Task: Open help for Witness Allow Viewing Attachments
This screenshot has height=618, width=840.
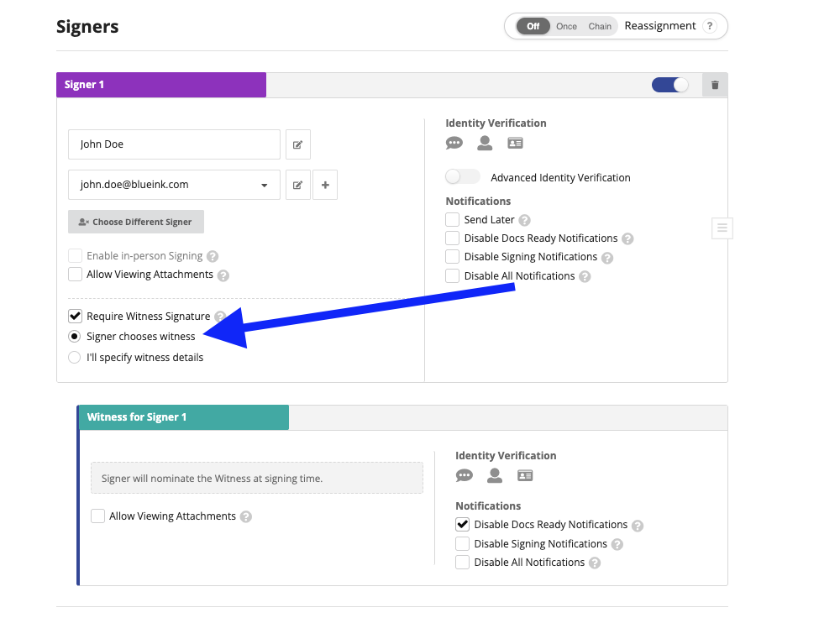Action: 246,516
